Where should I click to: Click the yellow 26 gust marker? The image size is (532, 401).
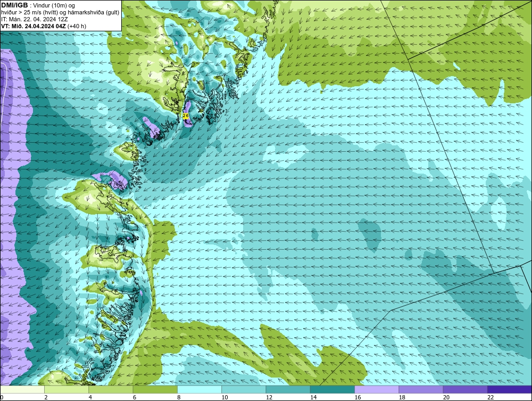coord(186,116)
